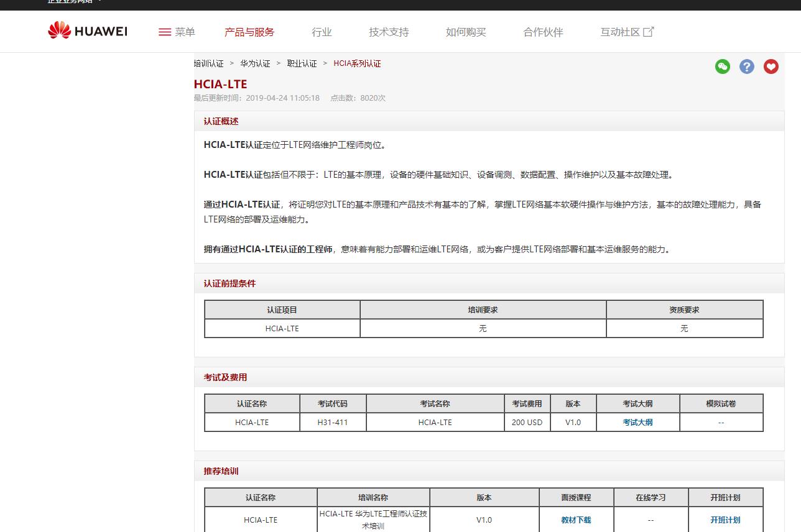Click the 培训要求 column header

[x=483, y=310]
